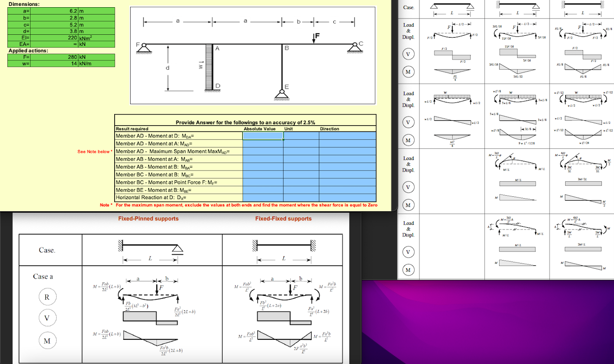Click the V icon in the applied-moment row
The height and width of the screenshot is (364, 614).
(x=408, y=187)
